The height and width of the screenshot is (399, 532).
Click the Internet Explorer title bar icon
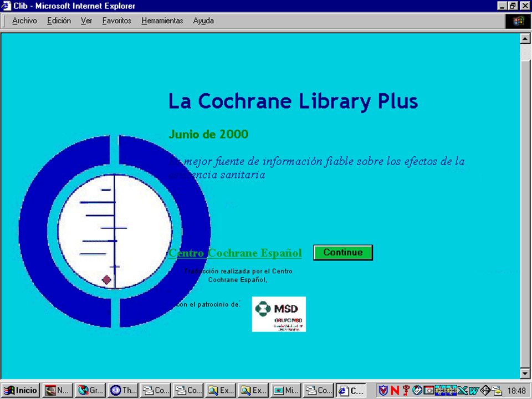(x=6, y=6)
